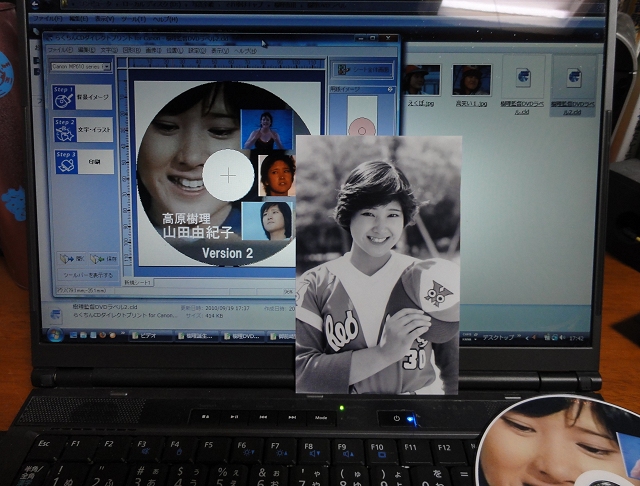Open ファイル(F) menu in label print app

pyautogui.click(x=60, y=50)
